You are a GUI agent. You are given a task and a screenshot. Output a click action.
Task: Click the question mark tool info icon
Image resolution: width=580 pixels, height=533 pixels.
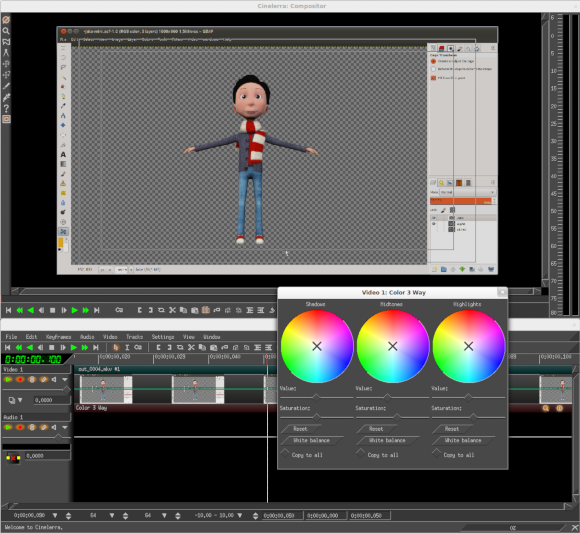point(6,108)
